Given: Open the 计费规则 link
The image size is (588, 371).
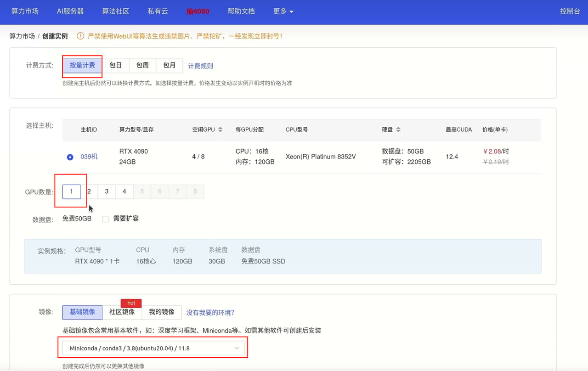Looking at the screenshot, I should point(200,66).
